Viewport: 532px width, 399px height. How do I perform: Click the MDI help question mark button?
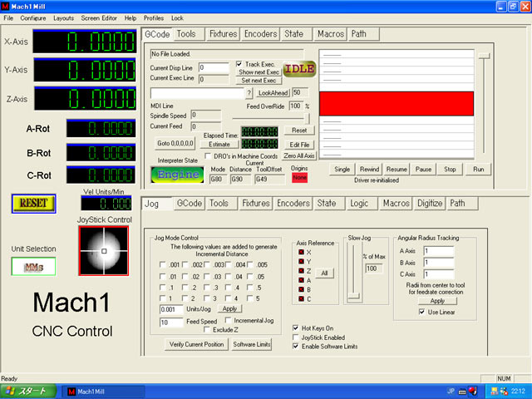[249, 92]
